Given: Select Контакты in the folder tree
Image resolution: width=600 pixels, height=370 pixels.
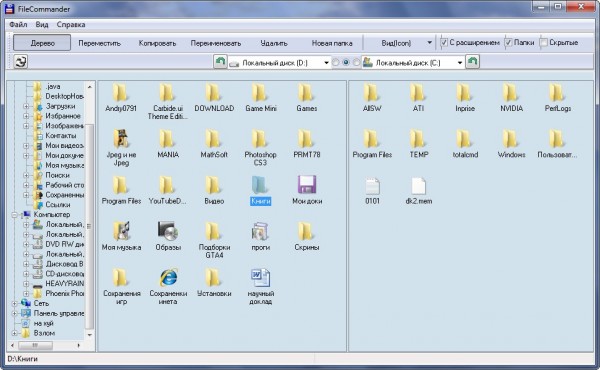Looking at the screenshot, I should pyautogui.click(x=60, y=136).
